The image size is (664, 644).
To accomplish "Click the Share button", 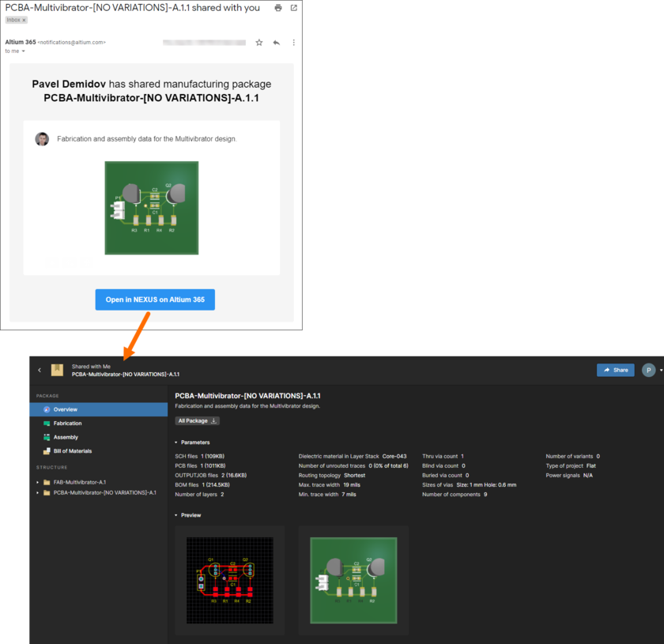I will [x=615, y=369].
